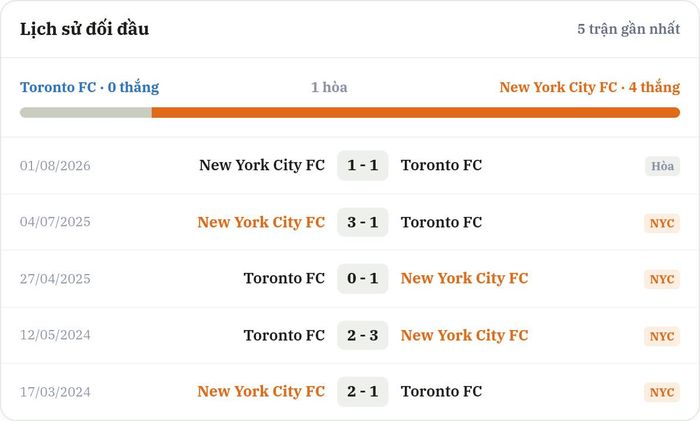Viewport: 700px width, 421px height.
Task: Click Toronto FC in 27/04/2025 row
Action: coord(284,279)
